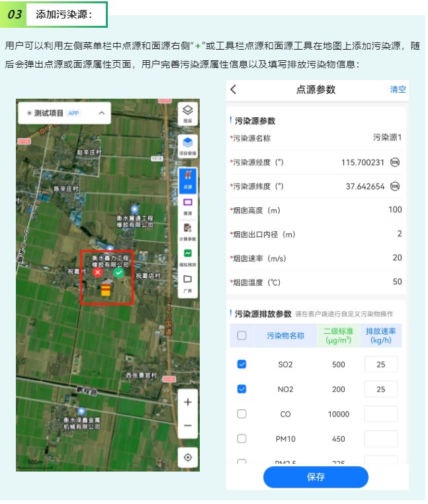This screenshot has height=504, width=428.
Task: Open 计算参数 calculation parameters
Action: click(188, 230)
